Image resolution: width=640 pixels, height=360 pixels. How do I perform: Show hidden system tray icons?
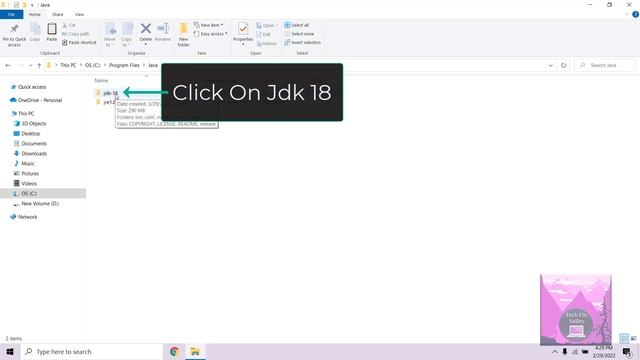(x=555, y=352)
